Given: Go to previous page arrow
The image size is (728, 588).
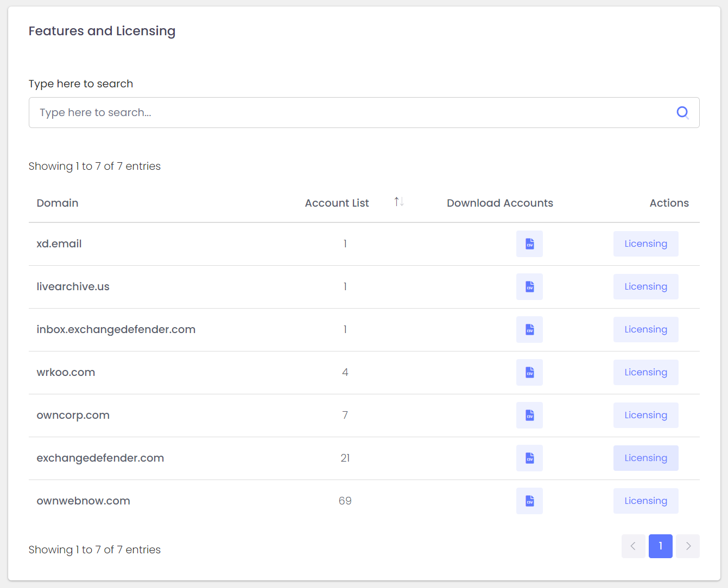Looking at the screenshot, I should (x=633, y=546).
